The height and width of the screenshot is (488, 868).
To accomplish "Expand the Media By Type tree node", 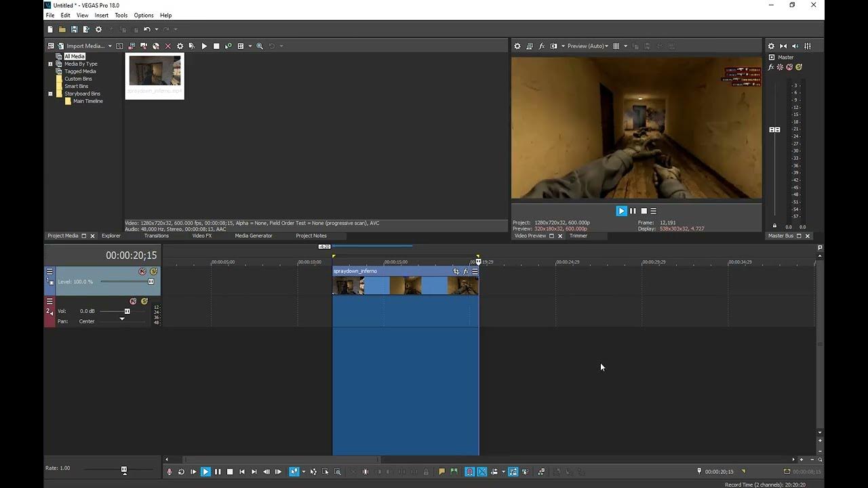I will coord(50,64).
